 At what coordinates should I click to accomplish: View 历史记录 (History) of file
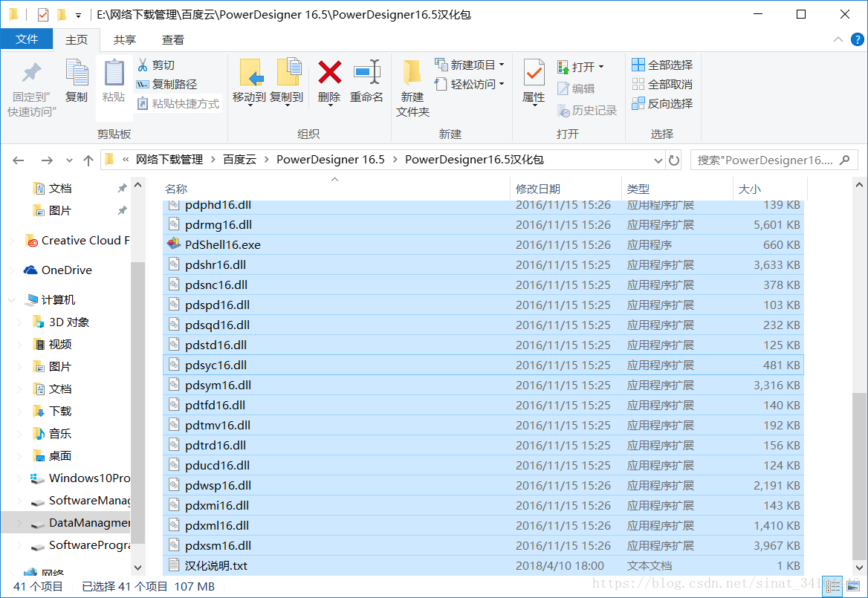[x=587, y=111]
